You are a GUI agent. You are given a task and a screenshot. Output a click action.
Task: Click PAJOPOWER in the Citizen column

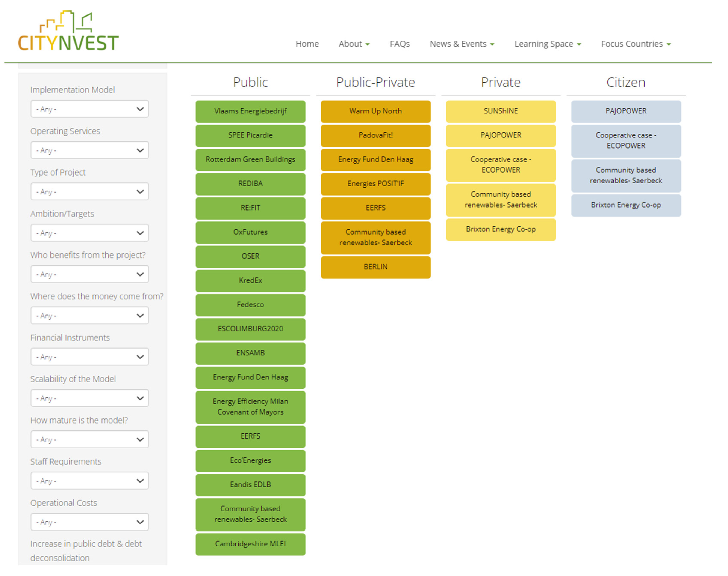pos(625,111)
